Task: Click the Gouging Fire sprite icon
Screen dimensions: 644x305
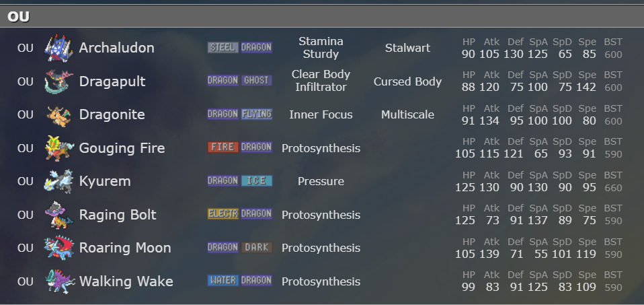Action: pyautogui.click(x=58, y=148)
